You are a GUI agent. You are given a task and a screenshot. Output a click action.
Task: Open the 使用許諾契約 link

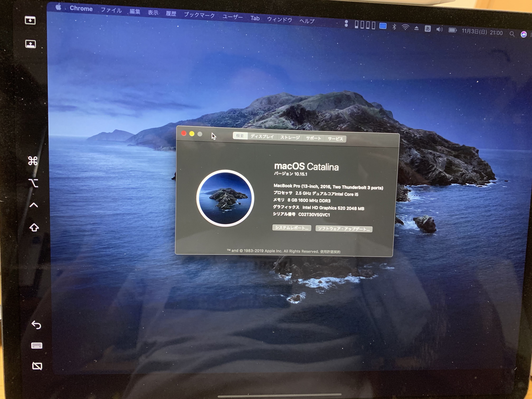point(330,252)
